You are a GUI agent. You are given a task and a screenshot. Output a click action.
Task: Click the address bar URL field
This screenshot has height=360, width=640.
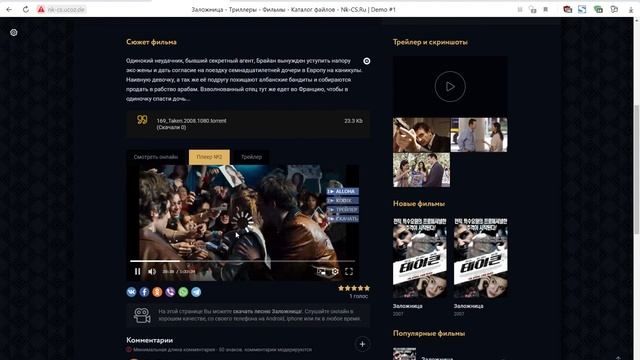pos(66,9)
